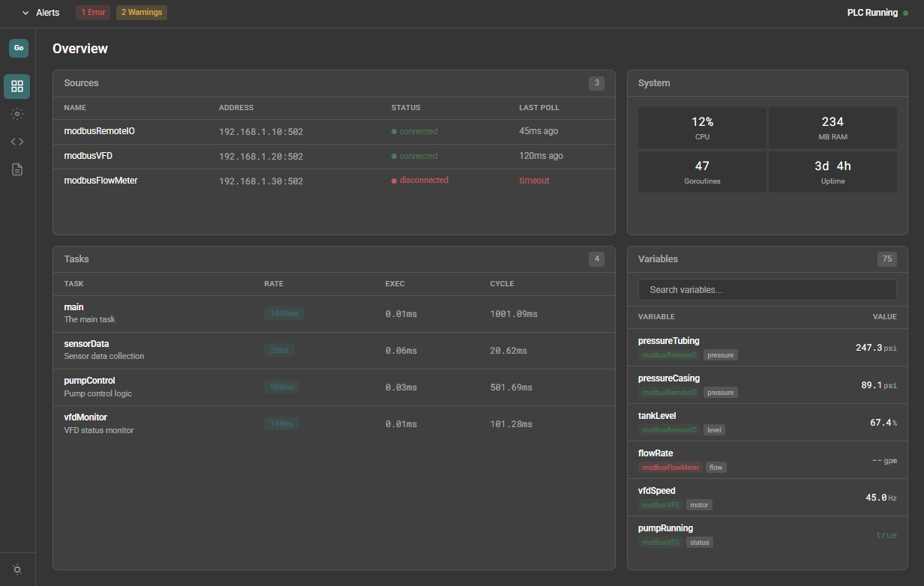Click the red disconnected status dot

click(x=394, y=181)
